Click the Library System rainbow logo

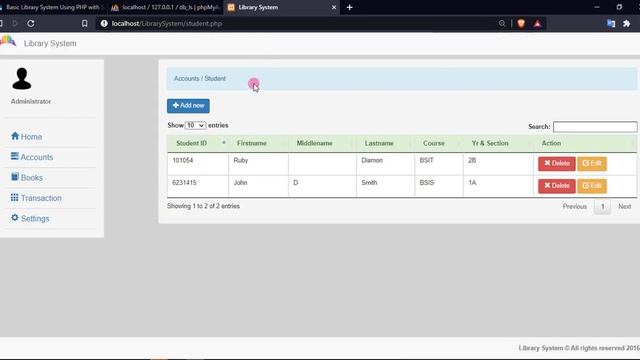(x=8, y=41)
